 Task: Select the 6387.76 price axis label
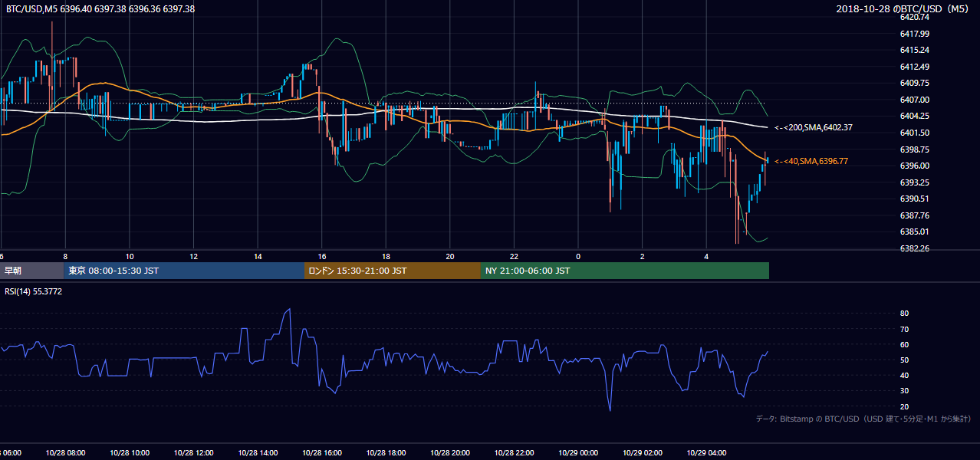(915, 215)
